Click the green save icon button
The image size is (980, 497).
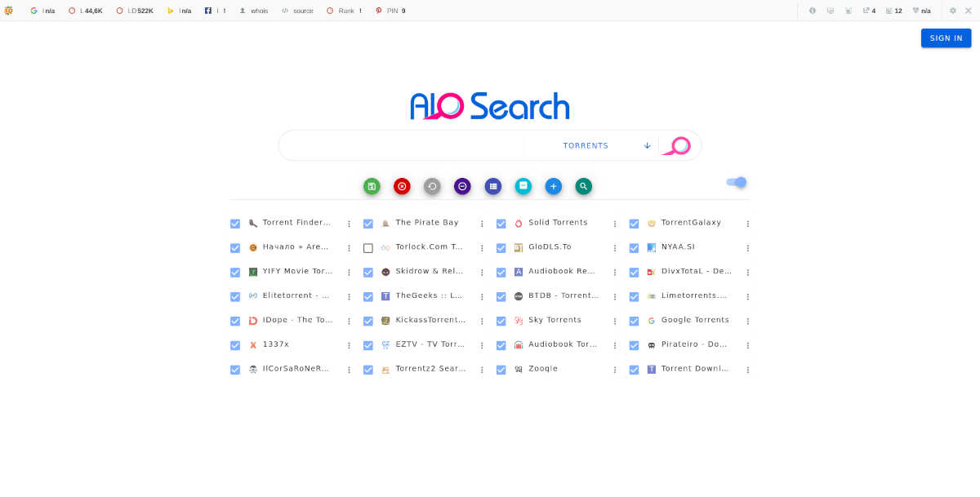coord(372,186)
